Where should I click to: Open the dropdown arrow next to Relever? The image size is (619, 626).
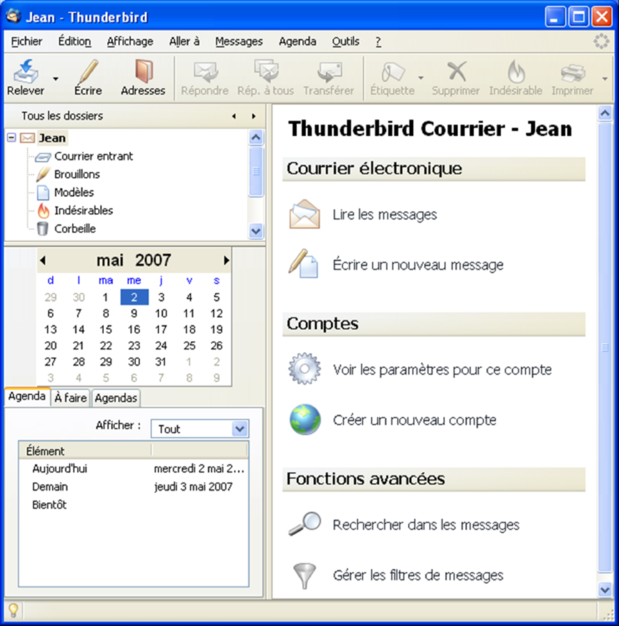[x=56, y=78]
